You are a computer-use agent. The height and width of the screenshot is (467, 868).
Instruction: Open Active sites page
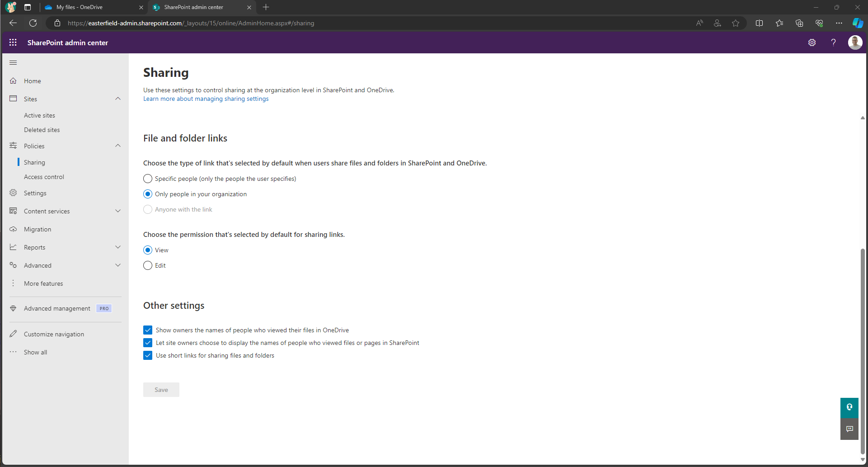(x=39, y=115)
